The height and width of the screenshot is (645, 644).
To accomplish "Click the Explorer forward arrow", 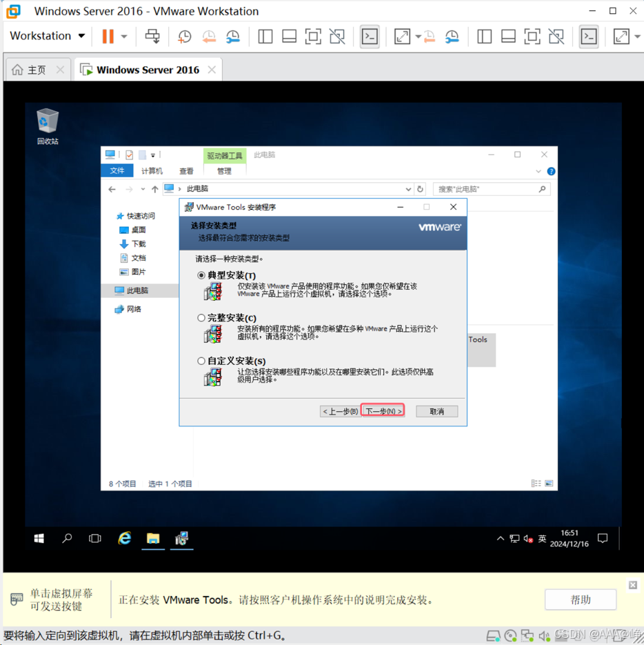I will [x=129, y=189].
